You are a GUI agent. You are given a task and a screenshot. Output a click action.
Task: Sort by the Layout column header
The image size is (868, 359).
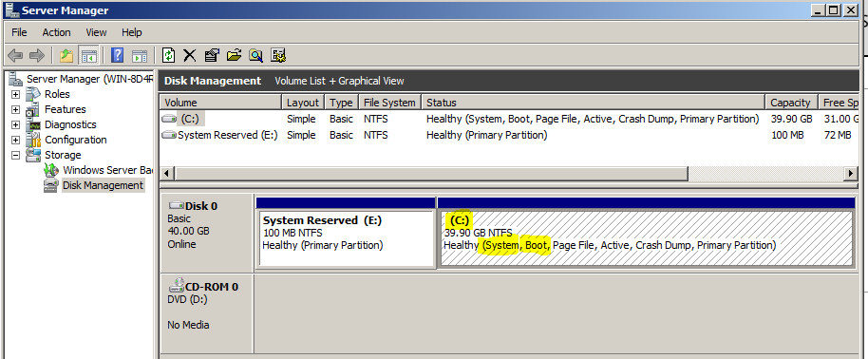pos(303,103)
